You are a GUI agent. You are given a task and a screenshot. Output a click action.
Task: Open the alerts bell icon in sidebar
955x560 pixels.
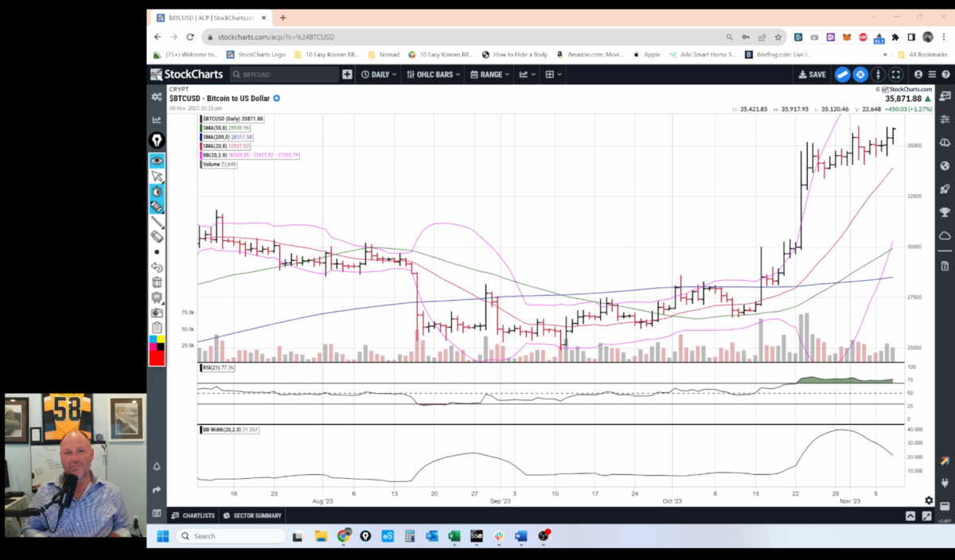coord(157,467)
